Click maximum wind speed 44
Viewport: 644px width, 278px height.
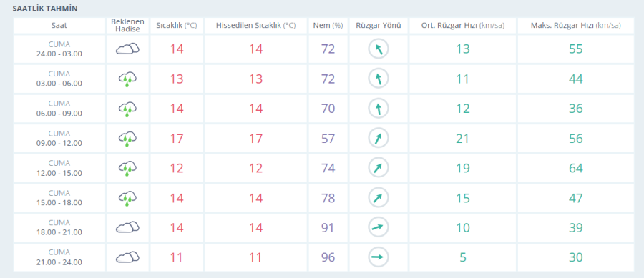576,79
